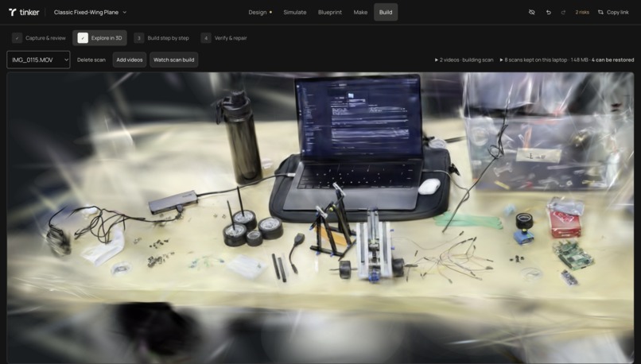Image resolution: width=641 pixels, height=364 pixels.
Task: Click Watch scan build
Action: 173,60
